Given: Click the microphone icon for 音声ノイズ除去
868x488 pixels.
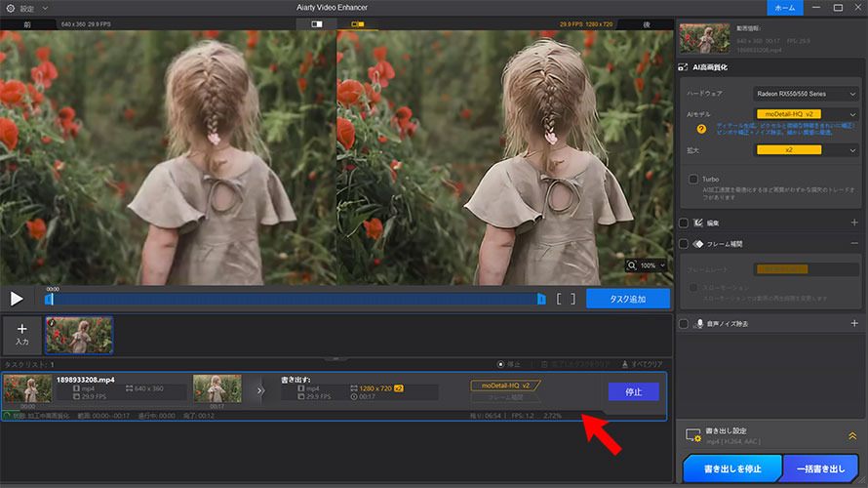Looking at the screenshot, I should [699, 323].
